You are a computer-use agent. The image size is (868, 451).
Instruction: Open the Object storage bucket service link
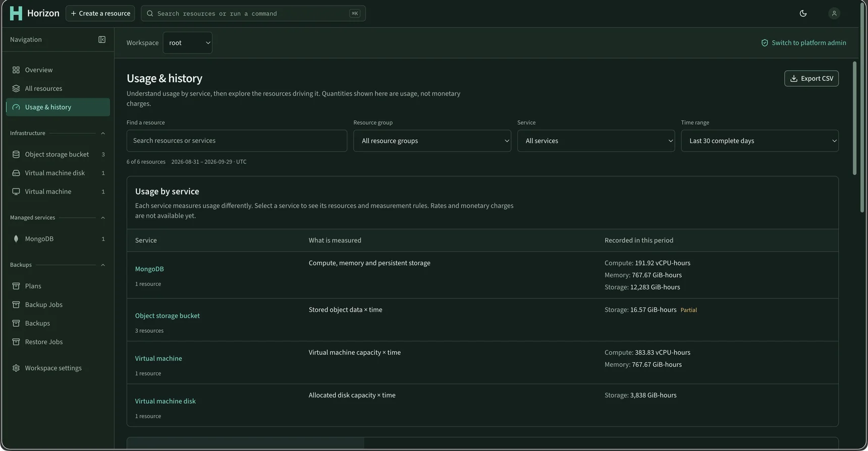click(168, 316)
